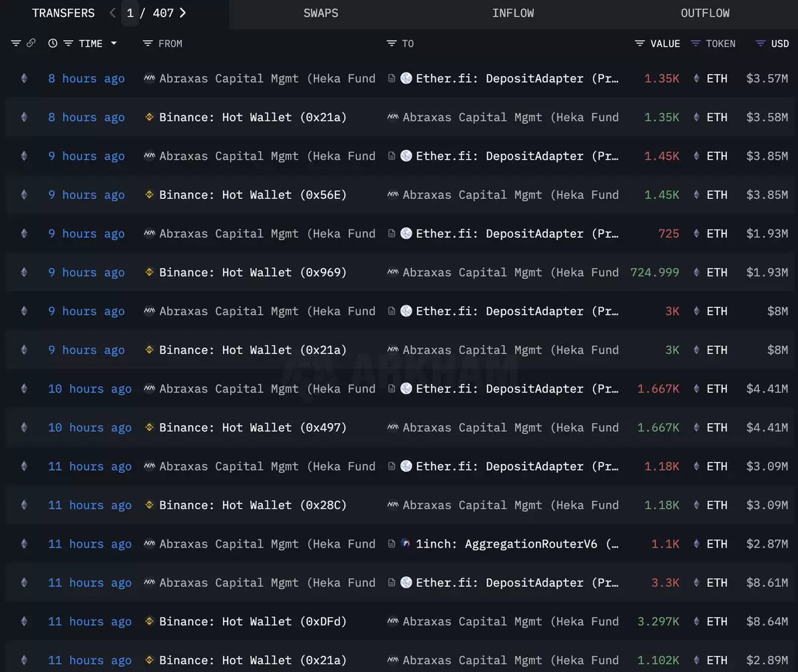Click the Ethereum icon on the $3.57M row

pyautogui.click(x=24, y=79)
